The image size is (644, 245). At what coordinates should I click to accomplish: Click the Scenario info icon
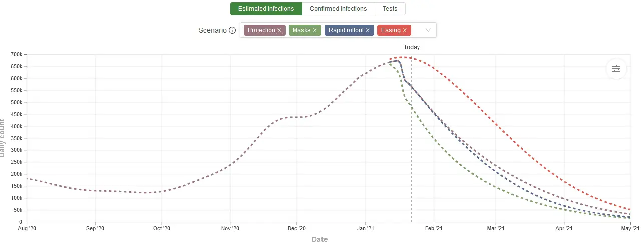tap(232, 30)
